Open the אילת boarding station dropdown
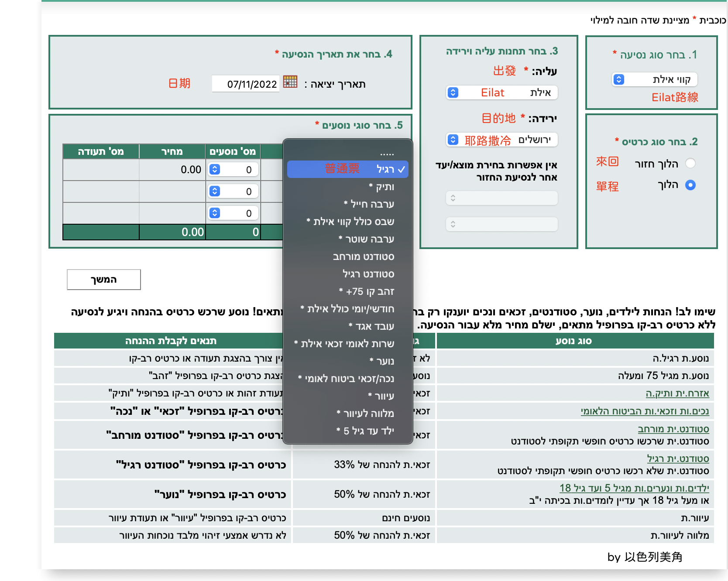This screenshot has height=581, width=728. point(502,92)
